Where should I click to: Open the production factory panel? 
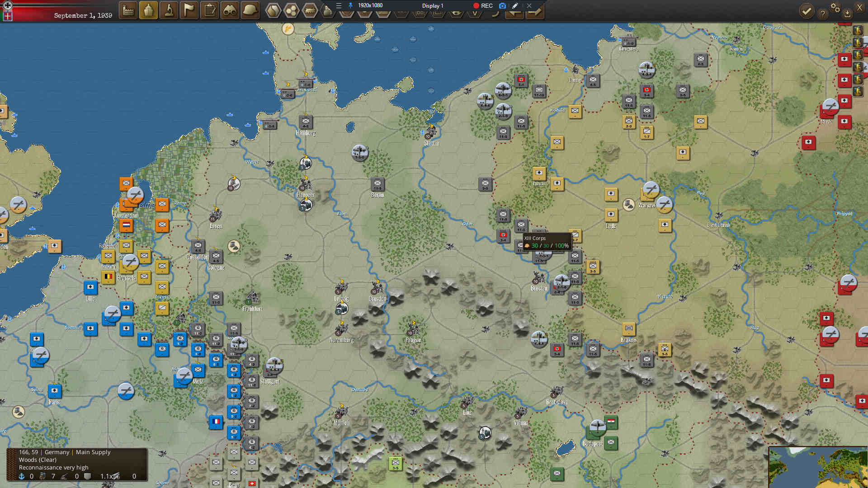[x=128, y=10]
